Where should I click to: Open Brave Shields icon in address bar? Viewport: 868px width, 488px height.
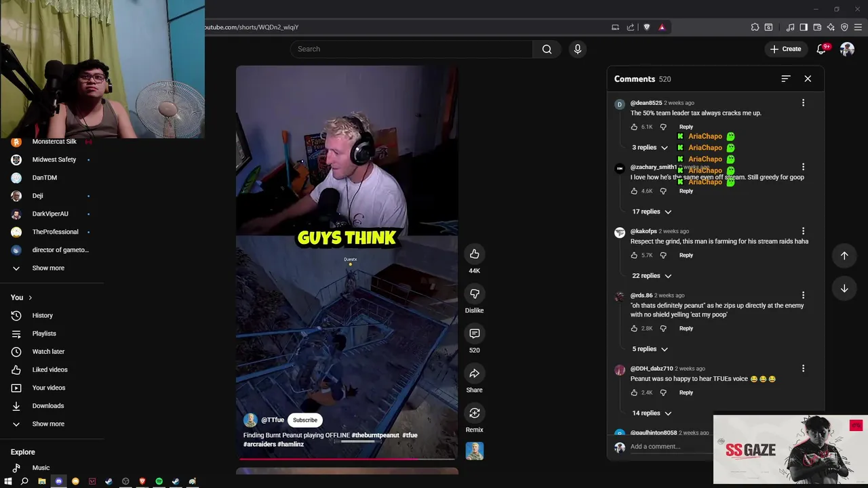(646, 27)
